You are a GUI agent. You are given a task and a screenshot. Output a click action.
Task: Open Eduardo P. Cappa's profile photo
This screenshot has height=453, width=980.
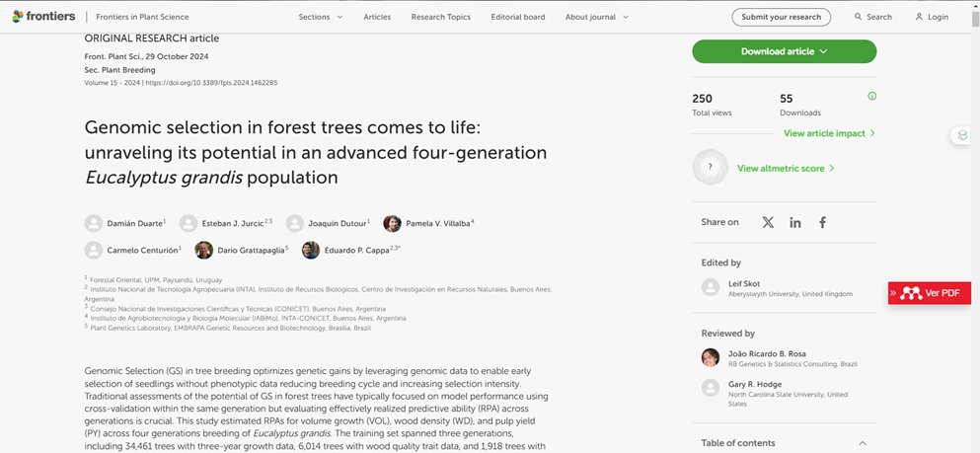click(x=311, y=250)
